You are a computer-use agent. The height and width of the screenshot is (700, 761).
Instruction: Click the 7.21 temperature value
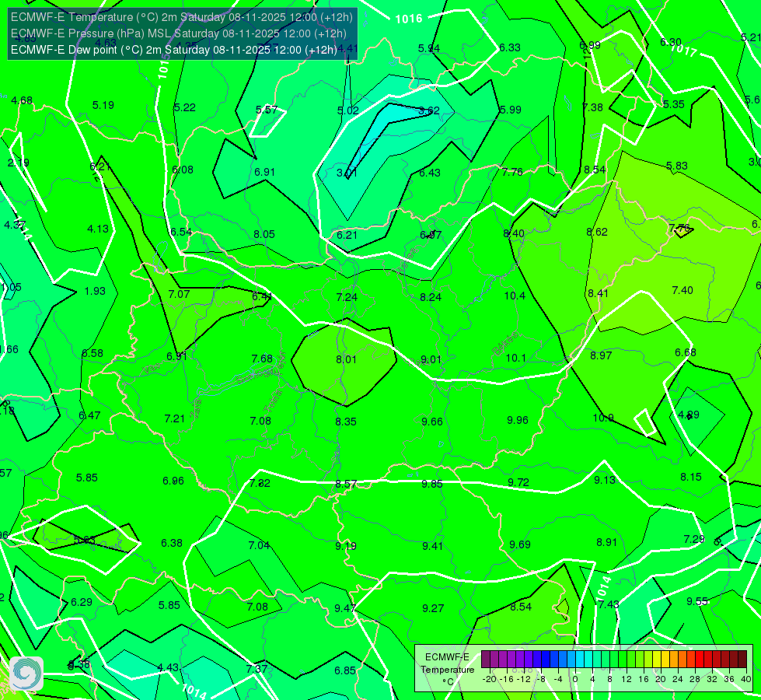(x=175, y=418)
